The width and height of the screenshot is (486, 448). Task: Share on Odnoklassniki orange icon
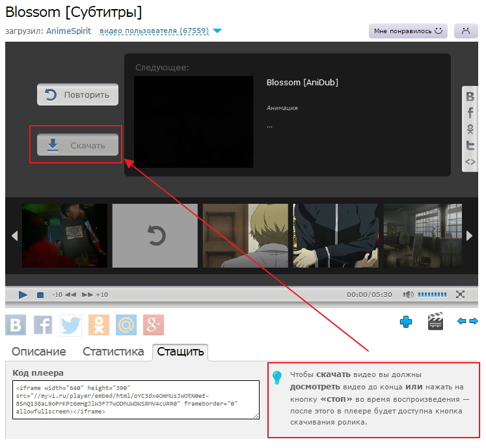click(99, 324)
